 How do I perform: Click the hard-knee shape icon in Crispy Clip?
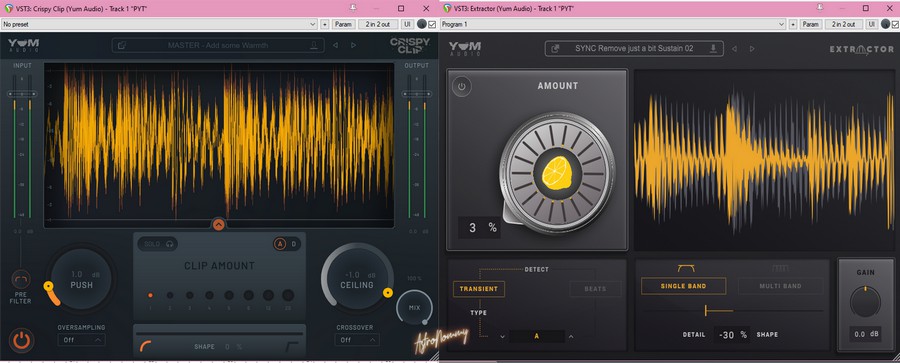pos(293,346)
